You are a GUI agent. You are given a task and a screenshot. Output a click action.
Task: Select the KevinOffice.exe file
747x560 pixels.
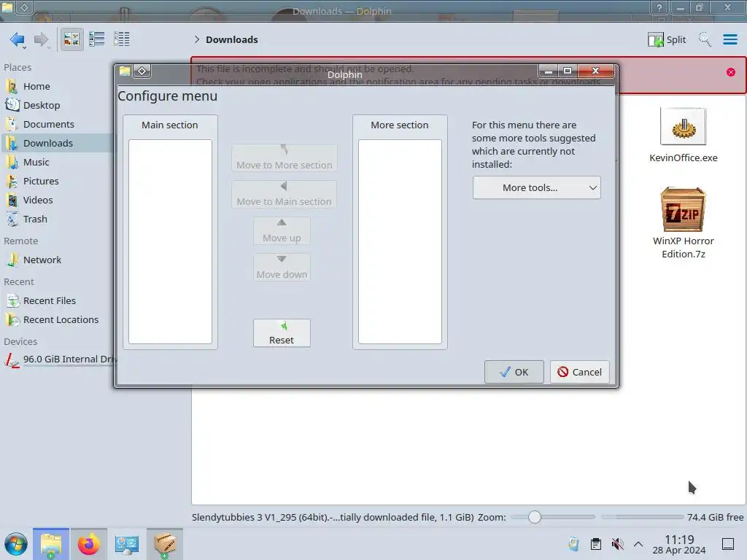point(683,136)
